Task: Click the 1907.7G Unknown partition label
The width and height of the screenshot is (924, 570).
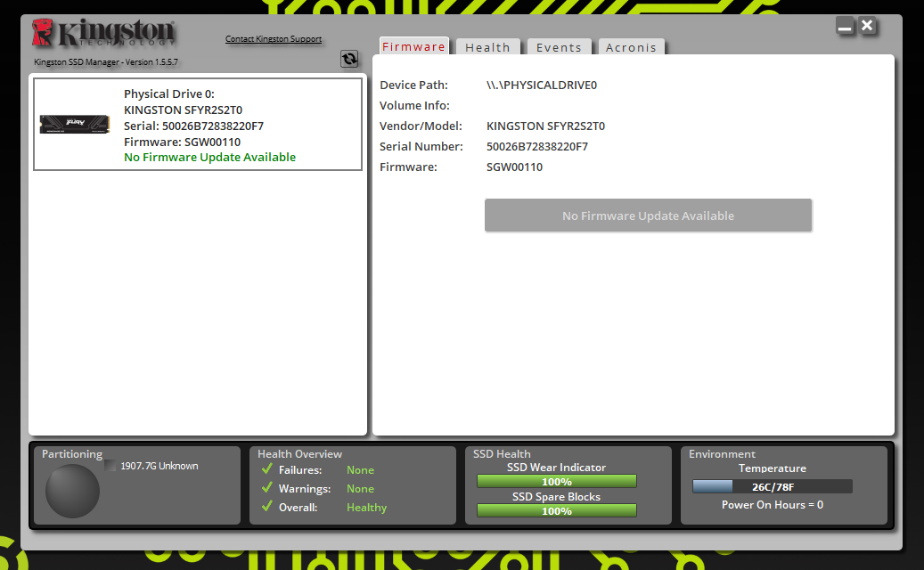Action: click(159, 466)
